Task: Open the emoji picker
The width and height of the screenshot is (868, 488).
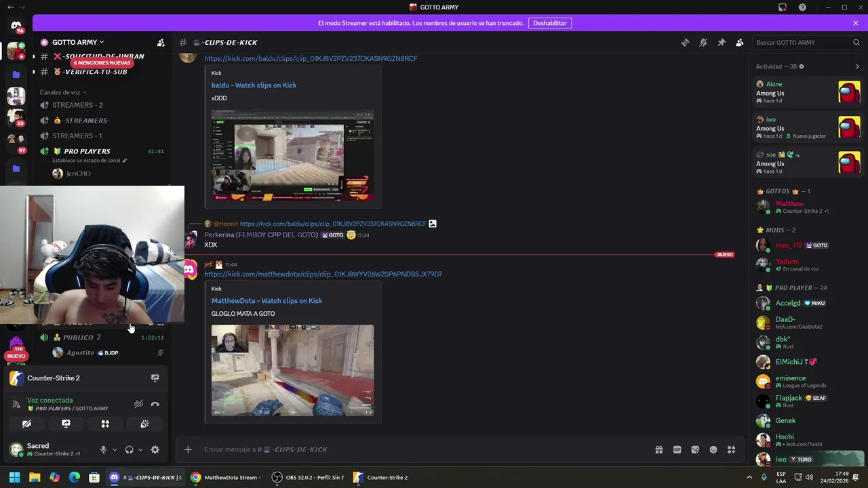Action: (x=713, y=449)
